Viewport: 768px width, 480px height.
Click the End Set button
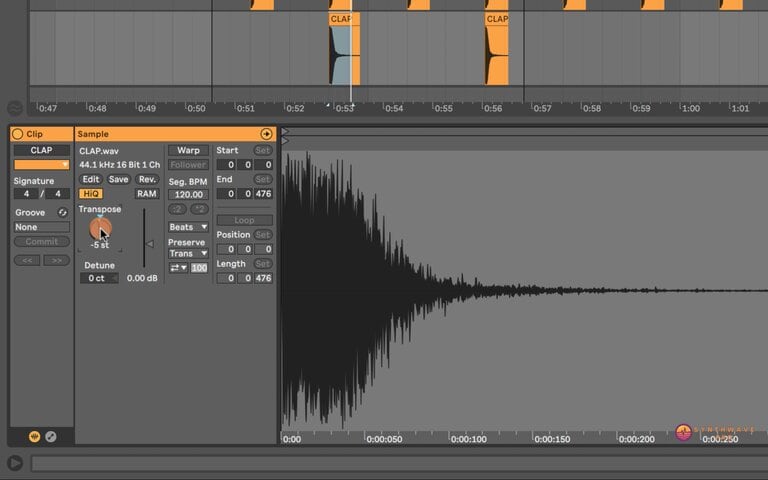(263, 179)
